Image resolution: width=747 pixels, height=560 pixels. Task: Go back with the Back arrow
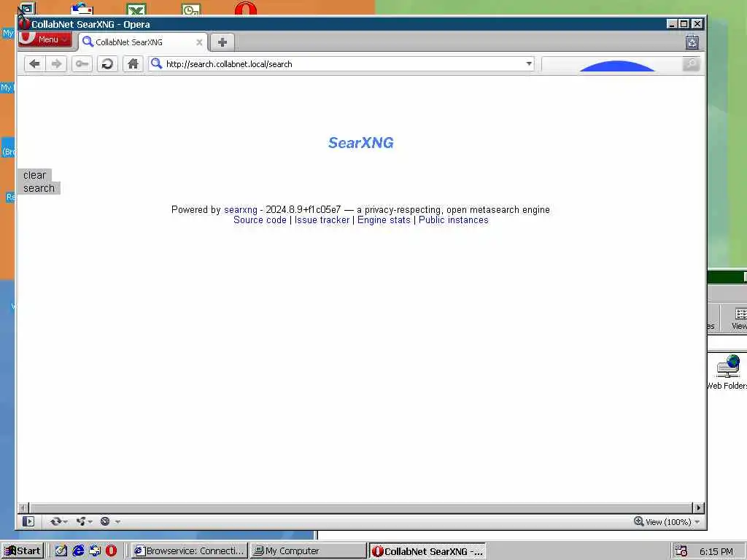pyautogui.click(x=34, y=64)
